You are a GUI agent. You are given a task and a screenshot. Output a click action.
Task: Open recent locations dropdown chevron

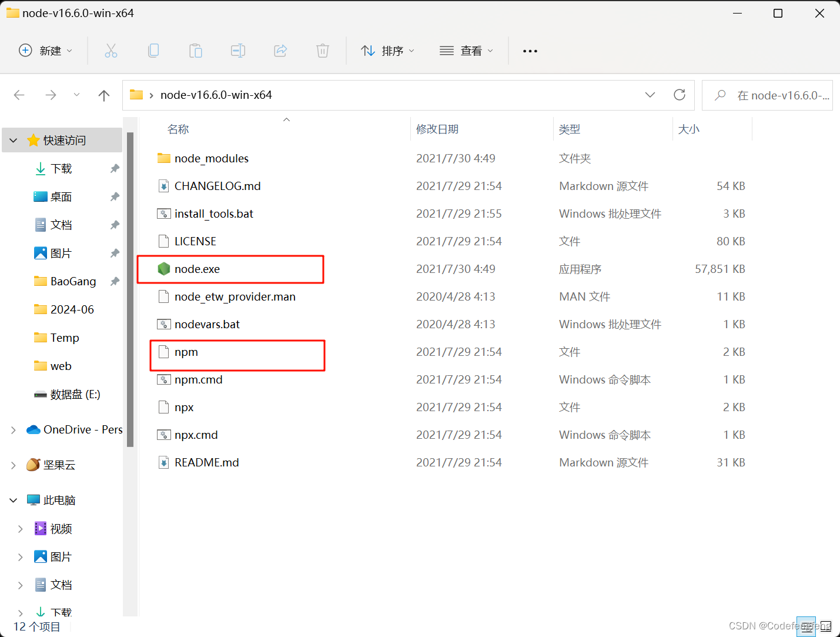pyautogui.click(x=76, y=95)
